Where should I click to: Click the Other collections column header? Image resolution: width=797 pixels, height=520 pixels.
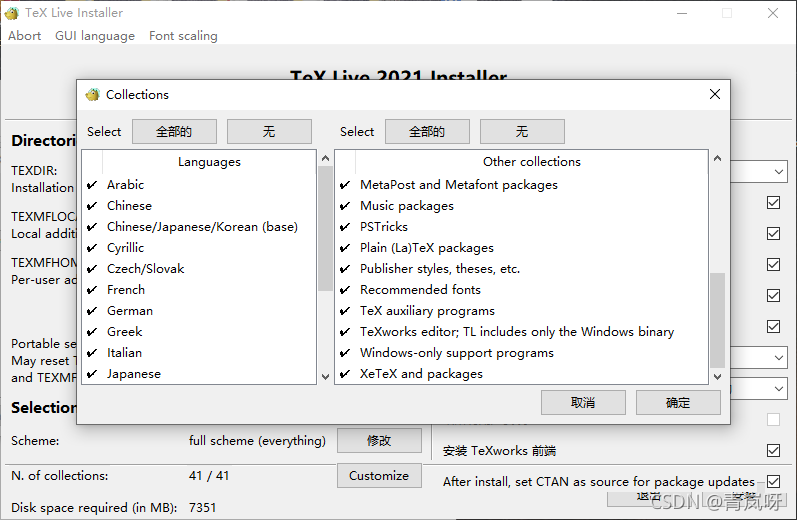pyautogui.click(x=532, y=162)
